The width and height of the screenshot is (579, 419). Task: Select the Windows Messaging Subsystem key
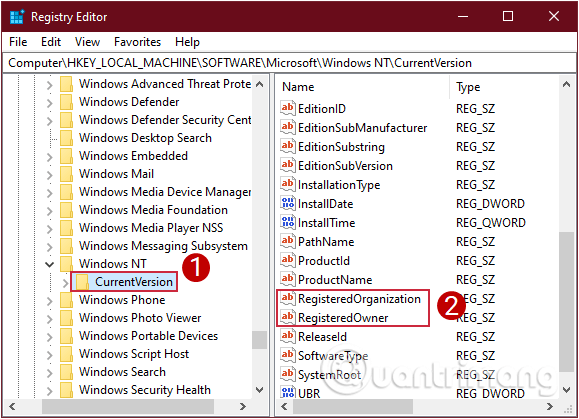click(163, 246)
